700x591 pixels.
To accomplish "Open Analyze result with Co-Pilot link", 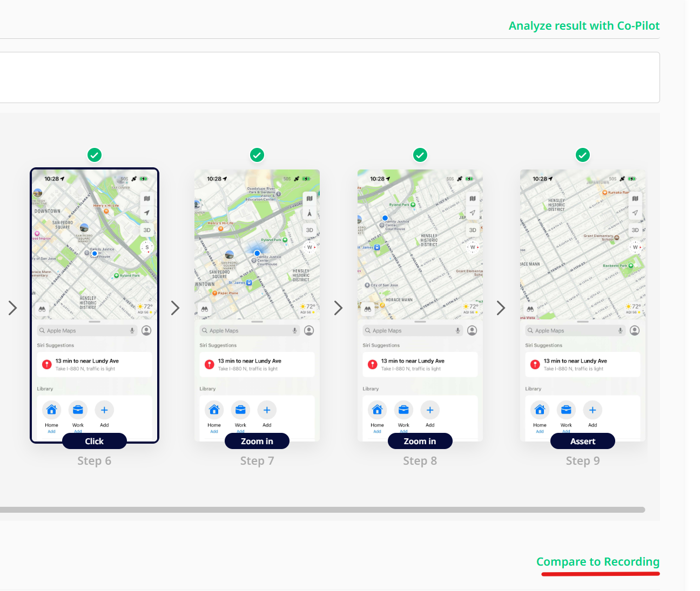I will pos(584,26).
